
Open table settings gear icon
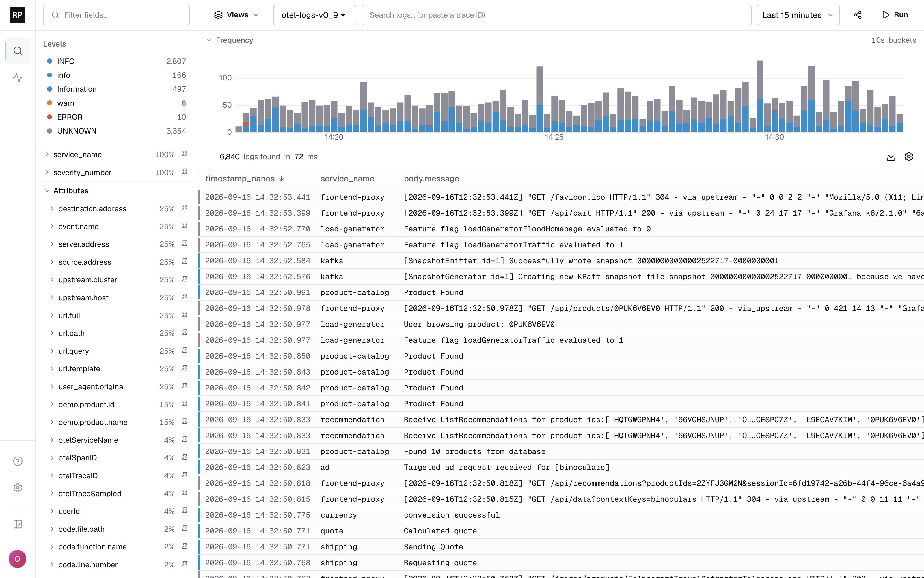click(909, 156)
